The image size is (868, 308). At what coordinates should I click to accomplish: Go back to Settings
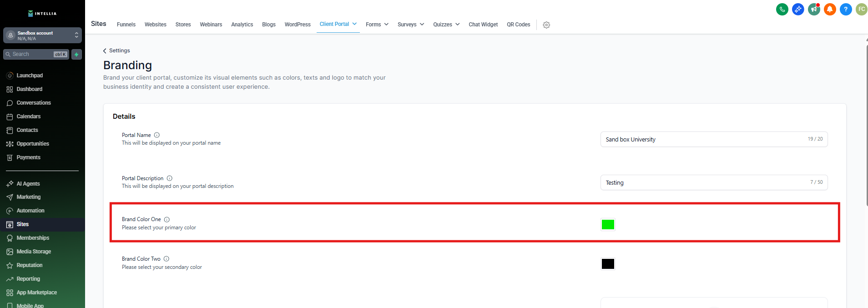pos(116,50)
